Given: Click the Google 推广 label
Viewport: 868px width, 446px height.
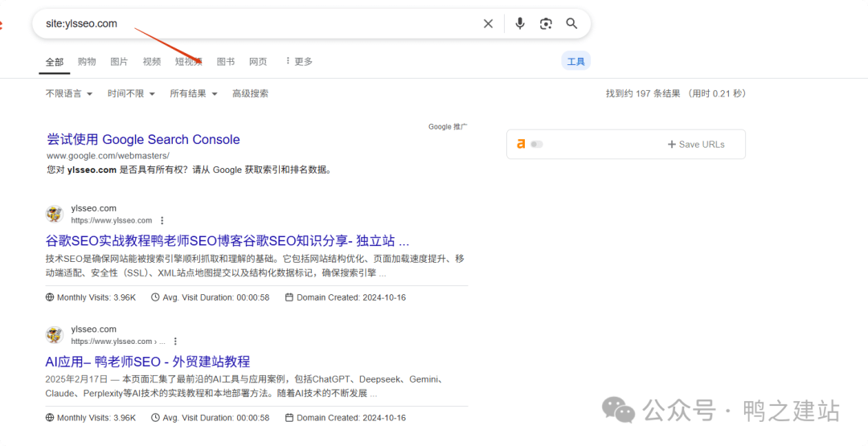Looking at the screenshot, I should (448, 127).
